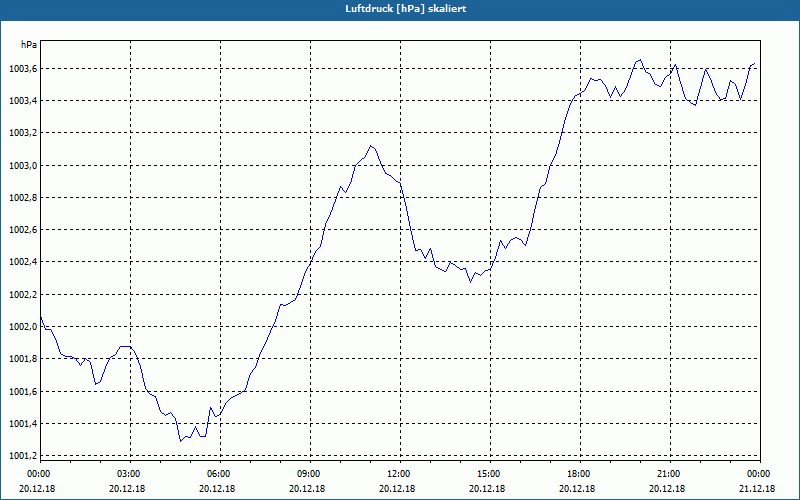Click the "20.12.18" date under 21:00
The image size is (800, 500).
click(x=668, y=489)
